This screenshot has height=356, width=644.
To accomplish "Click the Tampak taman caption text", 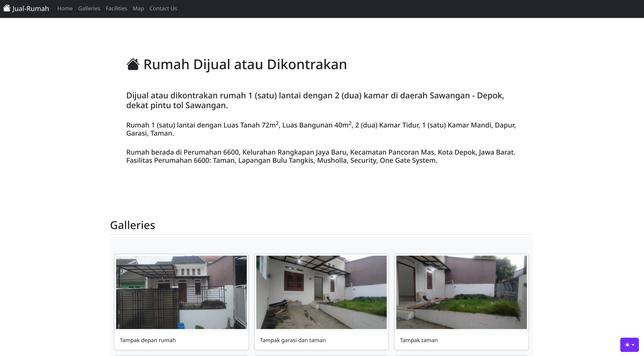I will (x=419, y=340).
